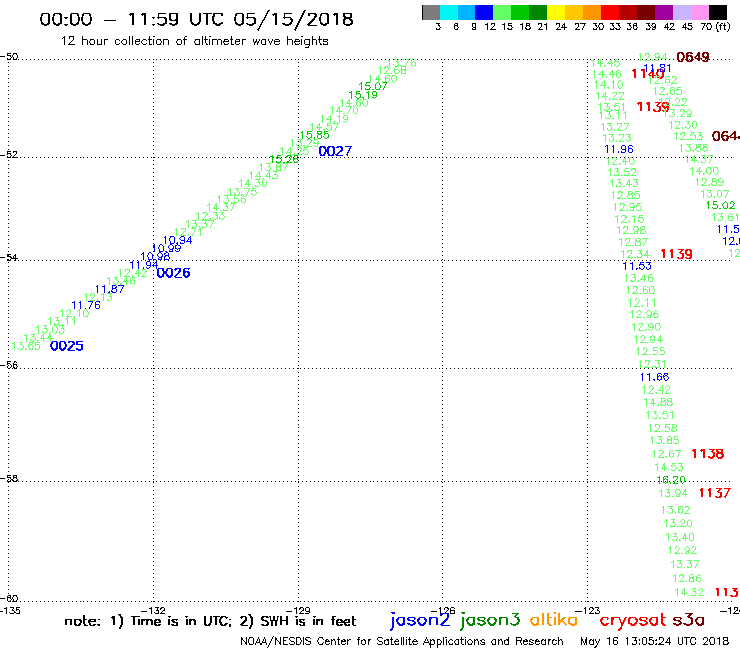740x650 pixels.
Task: Click the longitude label -123
Action: [588, 610]
